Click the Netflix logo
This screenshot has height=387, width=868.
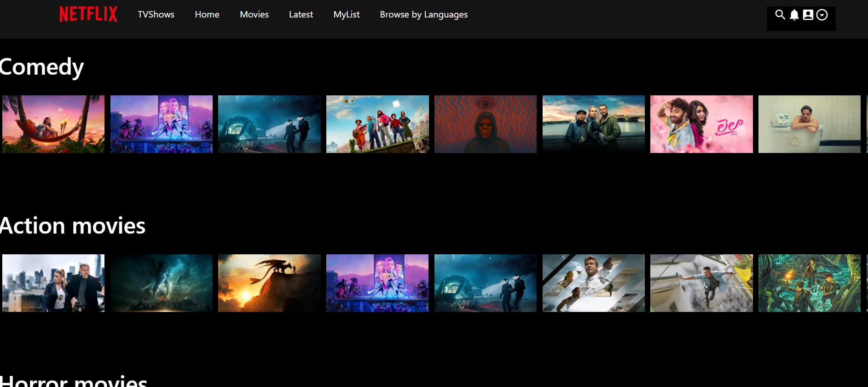(88, 14)
